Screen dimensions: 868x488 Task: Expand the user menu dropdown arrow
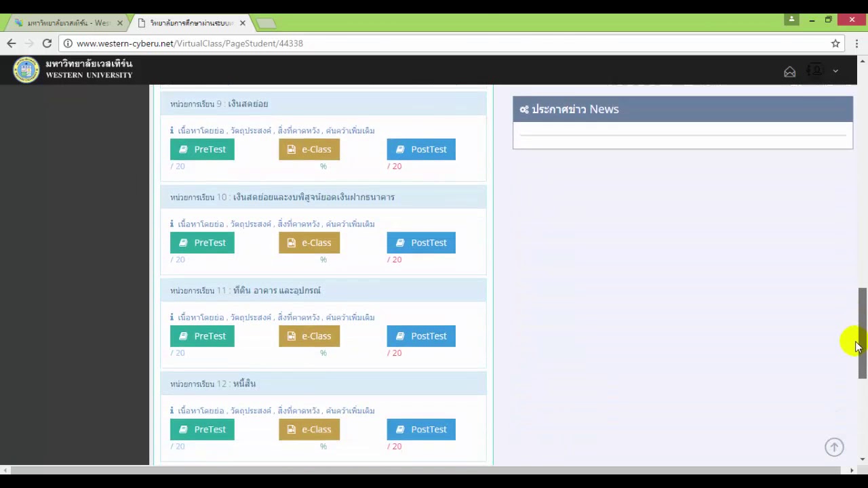coord(835,71)
